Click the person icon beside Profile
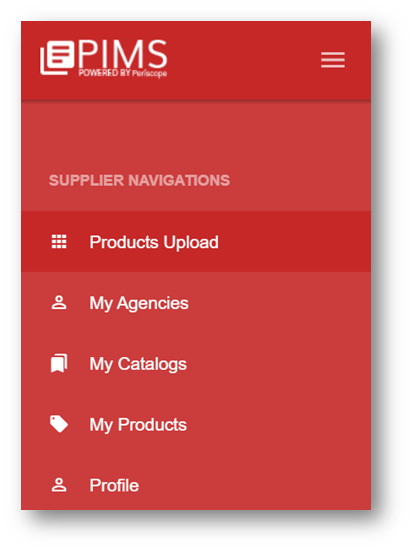Screen dimensions: 413x552 click(59, 485)
